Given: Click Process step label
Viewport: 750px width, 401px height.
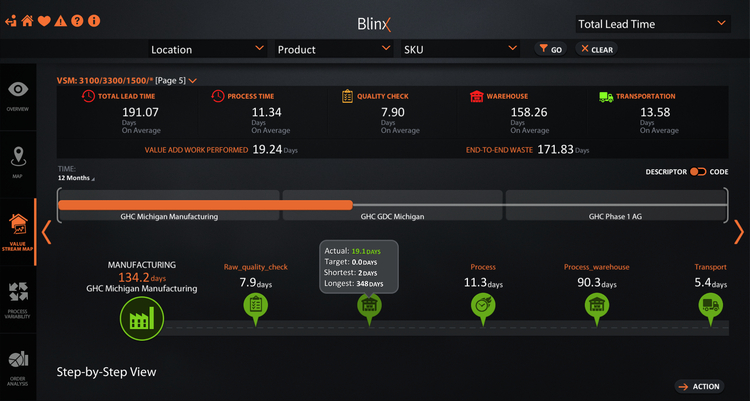Looking at the screenshot, I should [483, 267].
